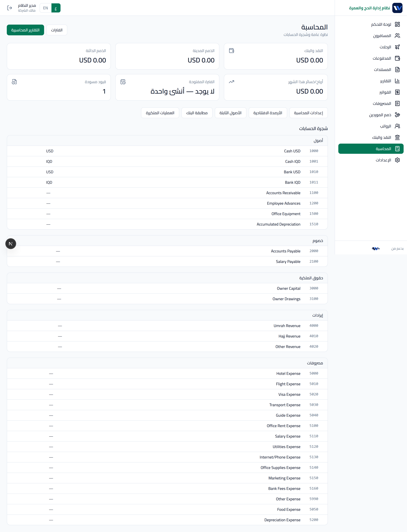Open the dashboard grid icon in the sidebar

pyautogui.click(x=397, y=24)
